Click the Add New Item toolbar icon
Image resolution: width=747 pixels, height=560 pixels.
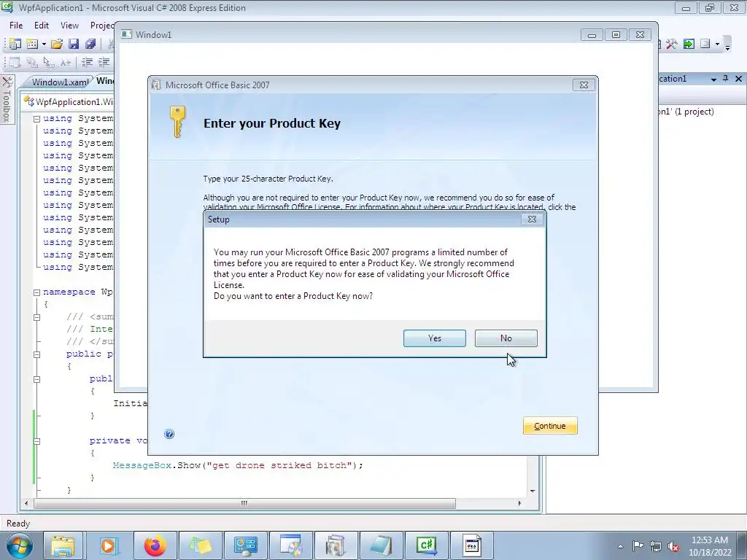point(32,44)
